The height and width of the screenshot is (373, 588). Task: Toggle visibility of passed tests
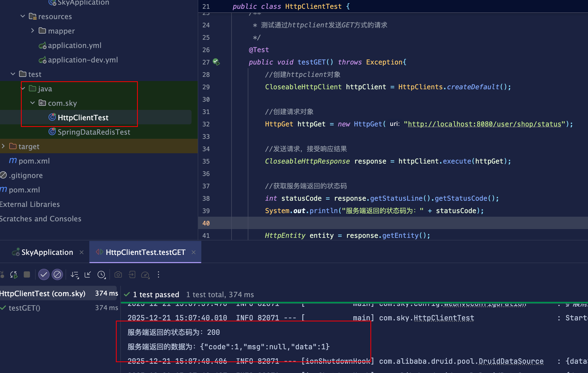(x=44, y=274)
